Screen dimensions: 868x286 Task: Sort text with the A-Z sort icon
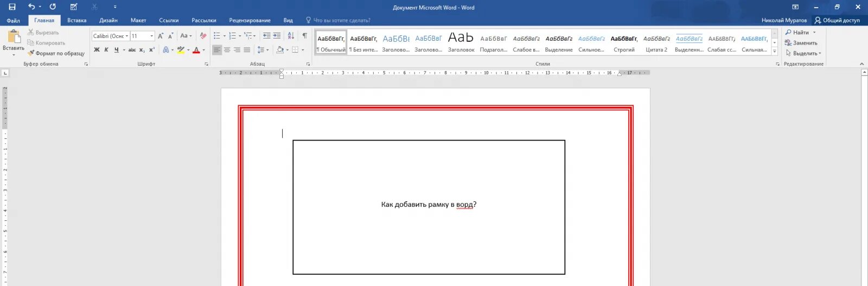pyautogui.click(x=291, y=36)
